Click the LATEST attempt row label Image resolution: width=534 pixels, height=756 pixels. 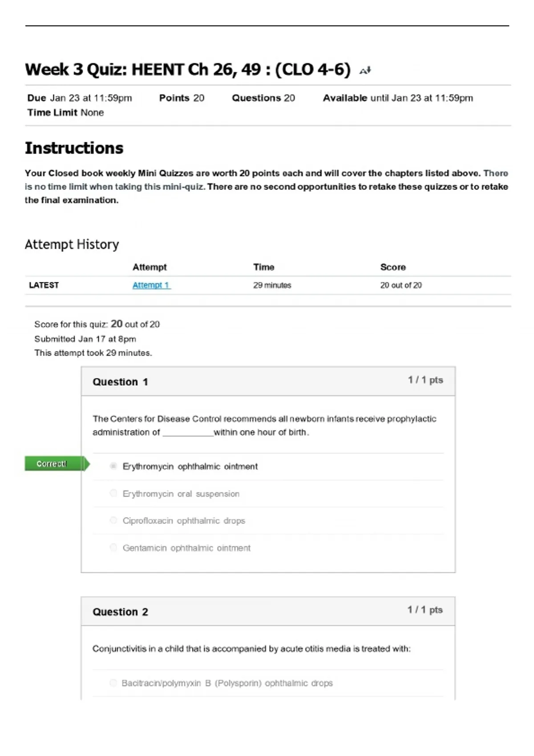pyautogui.click(x=44, y=285)
